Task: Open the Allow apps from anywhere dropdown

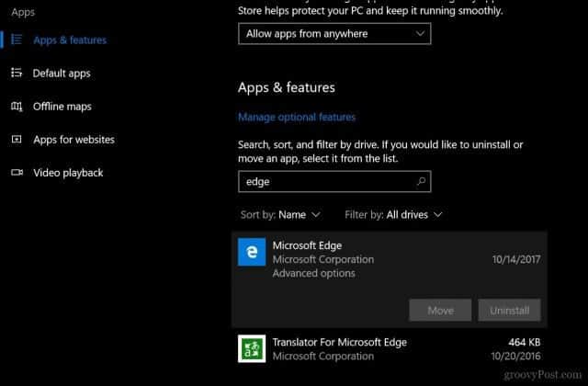Action: pyautogui.click(x=334, y=34)
